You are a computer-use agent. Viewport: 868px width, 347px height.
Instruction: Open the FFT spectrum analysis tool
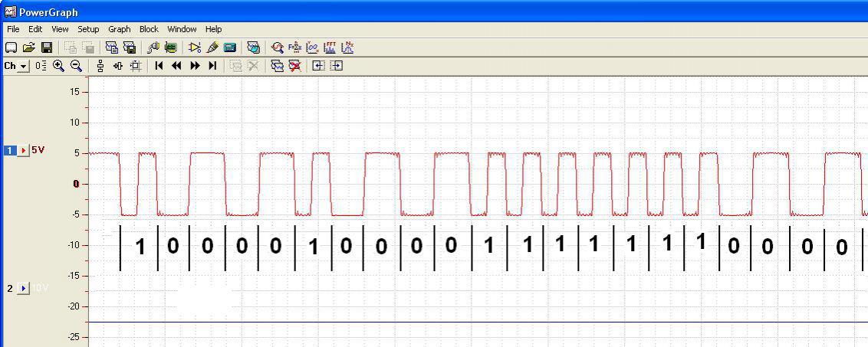click(x=330, y=47)
